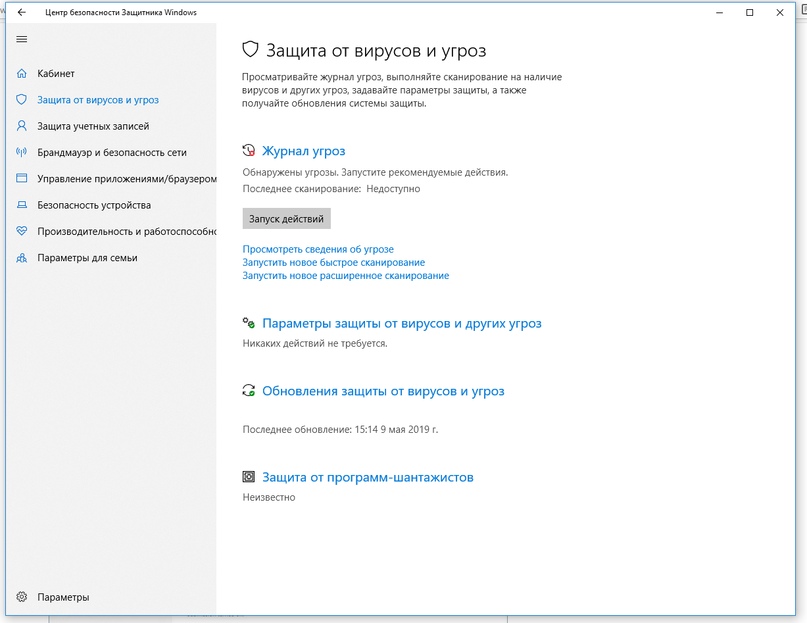
Task: Maximize the Defender window
Action: 750,12
